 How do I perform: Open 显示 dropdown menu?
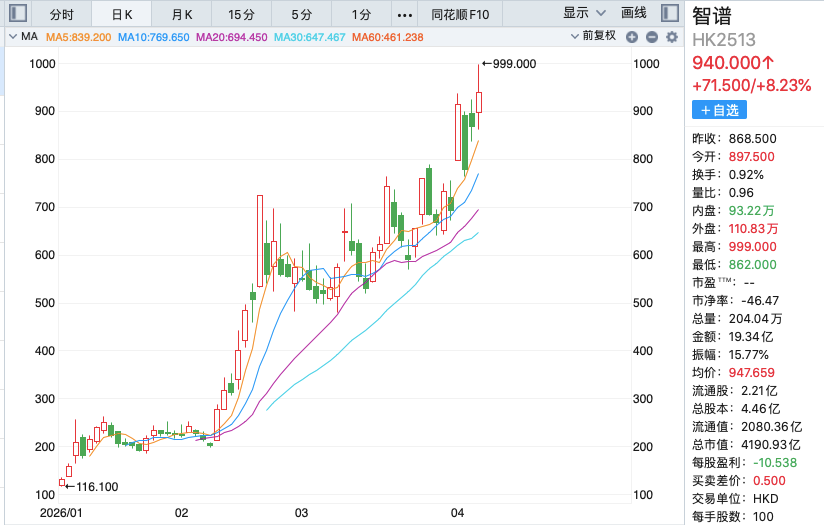click(x=584, y=13)
